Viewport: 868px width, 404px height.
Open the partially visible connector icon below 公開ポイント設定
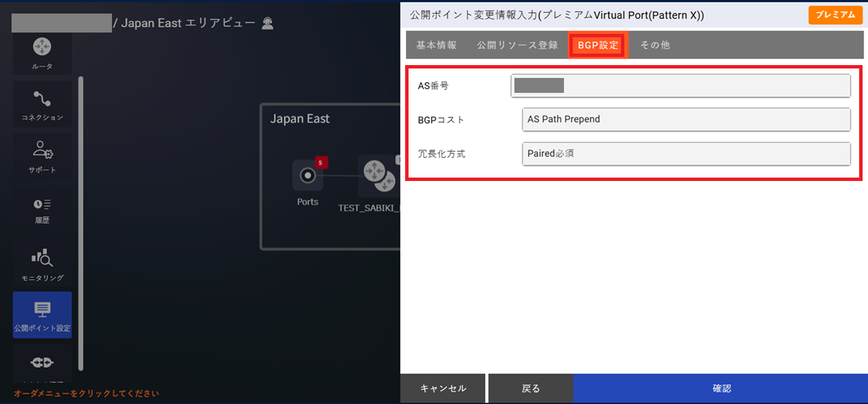(x=42, y=363)
